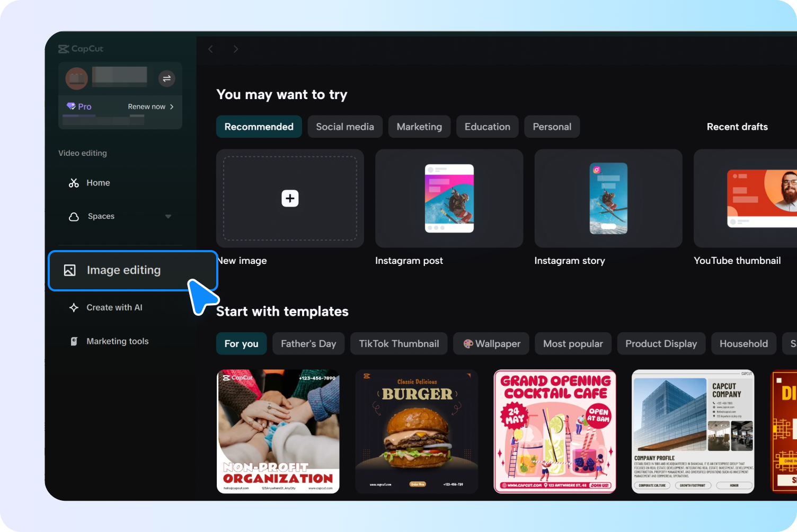Open the Non-Profit Organization template
This screenshot has width=797, height=532.
pos(278,431)
